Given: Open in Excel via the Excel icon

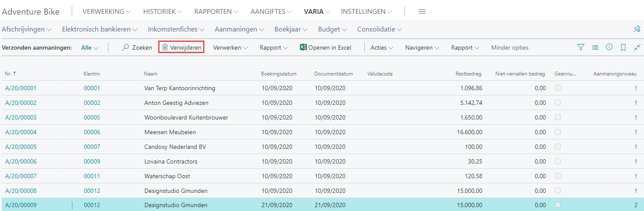Looking at the screenshot, I should (x=303, y=47).
